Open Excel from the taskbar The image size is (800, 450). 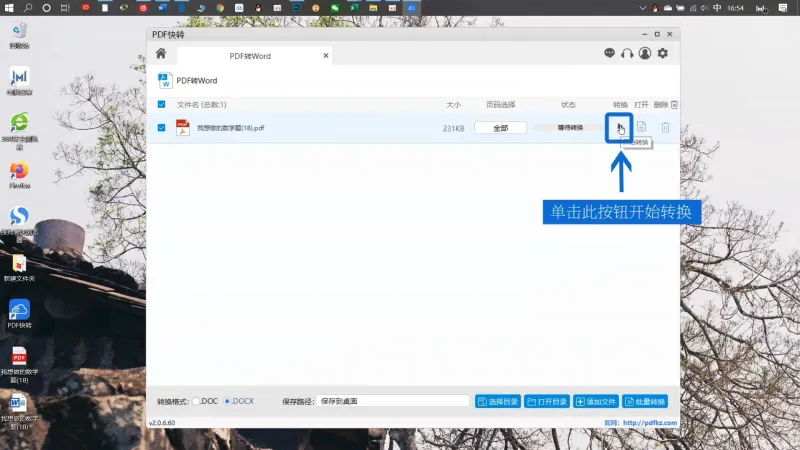coord(354,8)
